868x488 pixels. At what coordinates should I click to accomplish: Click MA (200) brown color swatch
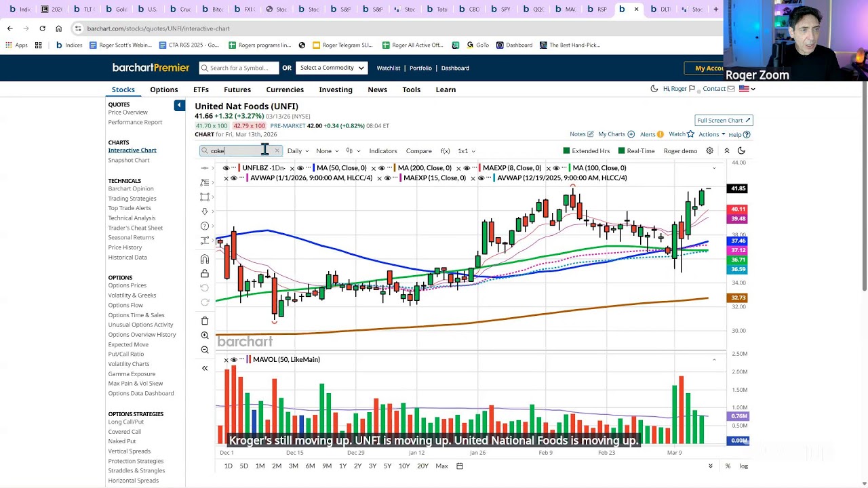(394, 168)
